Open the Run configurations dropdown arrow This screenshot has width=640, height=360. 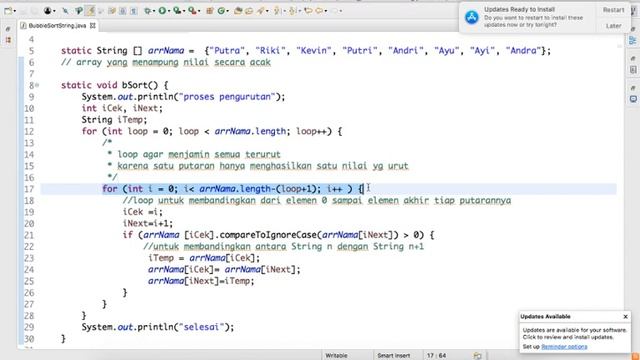pos(169,11)
